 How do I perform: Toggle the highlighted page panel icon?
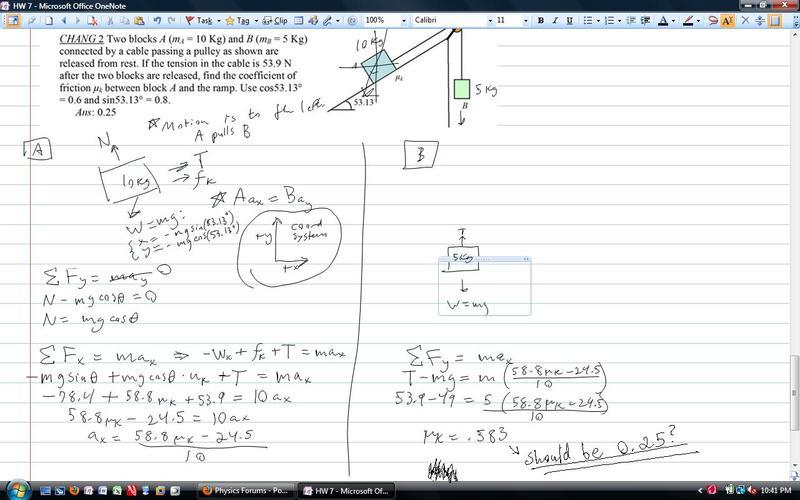click(x=775, y=21)
